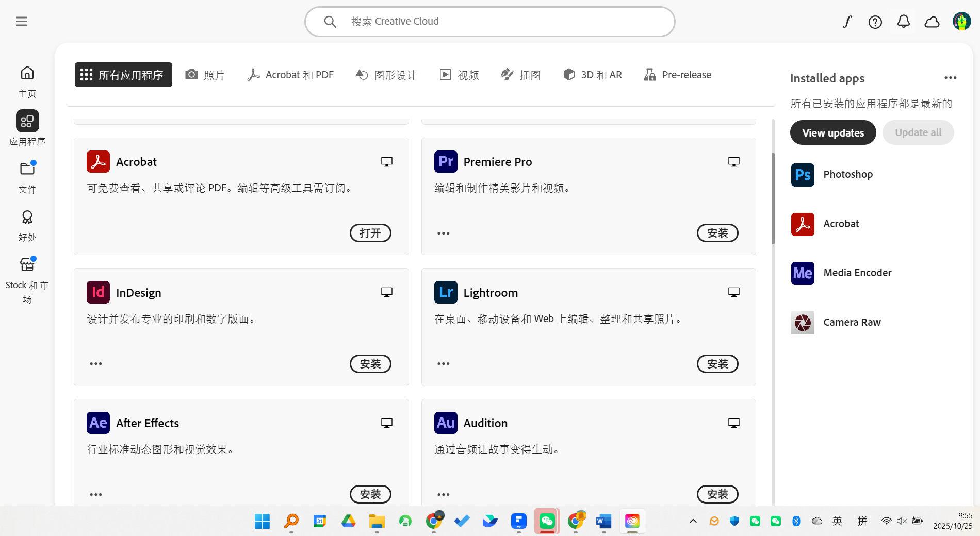This screenshot has height=536, width=980.
Task: Open the user profile avatar
Action: [961, 22]
